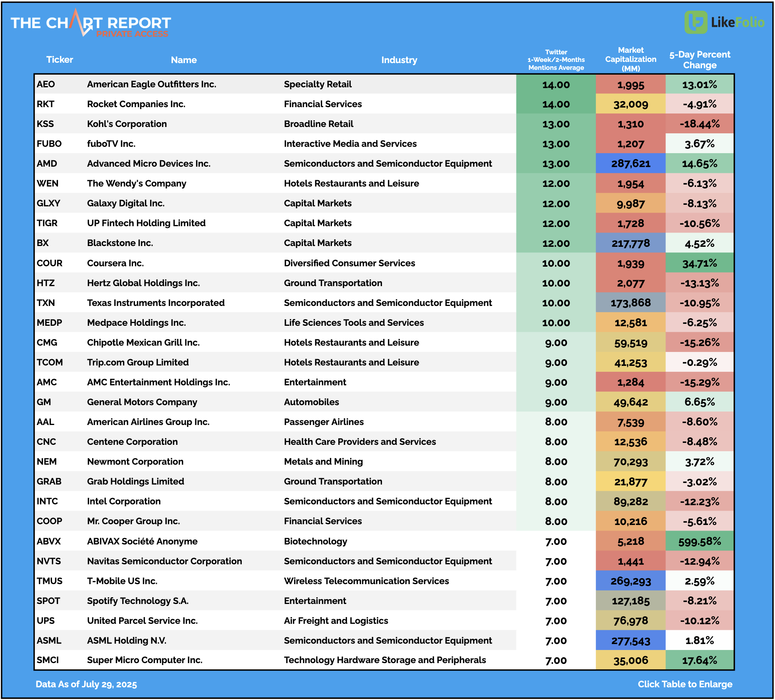Click SMCI 17.64% change cell
Viewport: 775px width, 700px height.
click(700, 660)
